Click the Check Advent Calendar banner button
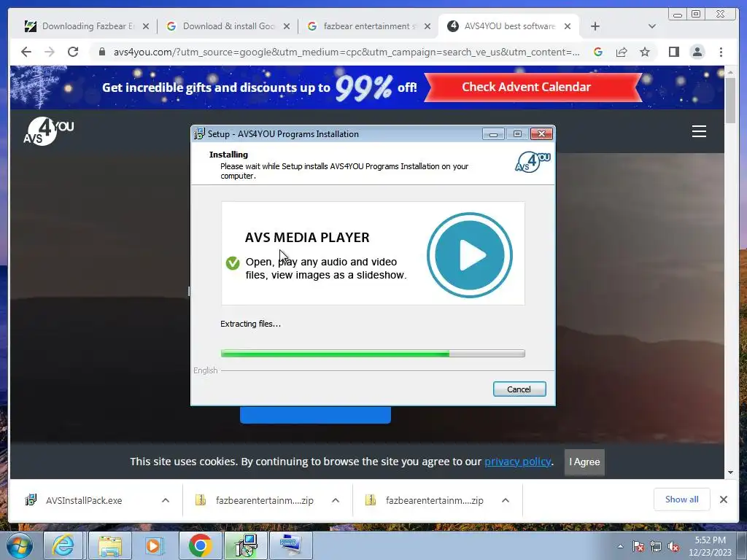 coord(533,87)
